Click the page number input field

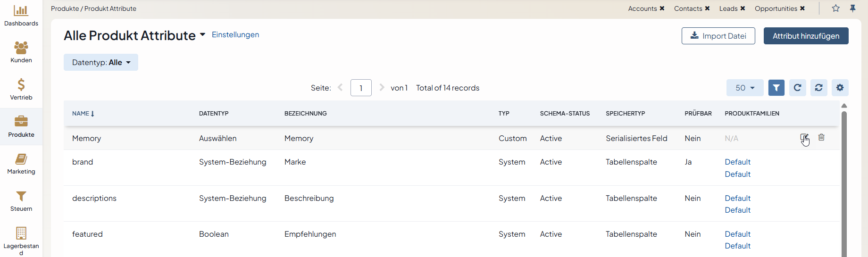[x=361, y=88]
